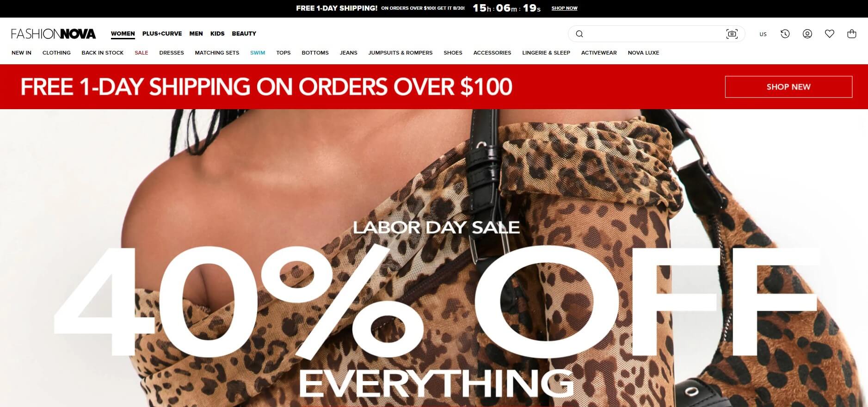Open the US region selector

[x=763, y=34]
